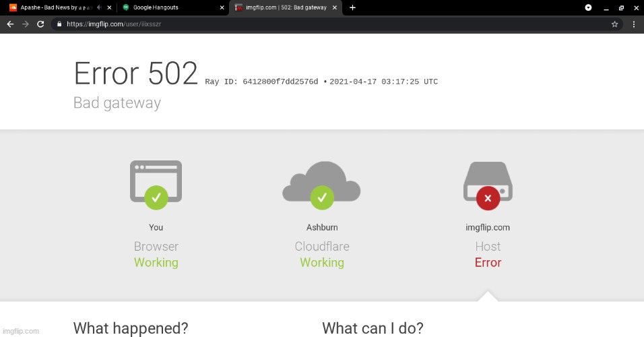Viewport: 644px width, 337px height.
Task: Click the imgflip.com watermark in corner
Action: pyautogui.click(x=20, y=331)
